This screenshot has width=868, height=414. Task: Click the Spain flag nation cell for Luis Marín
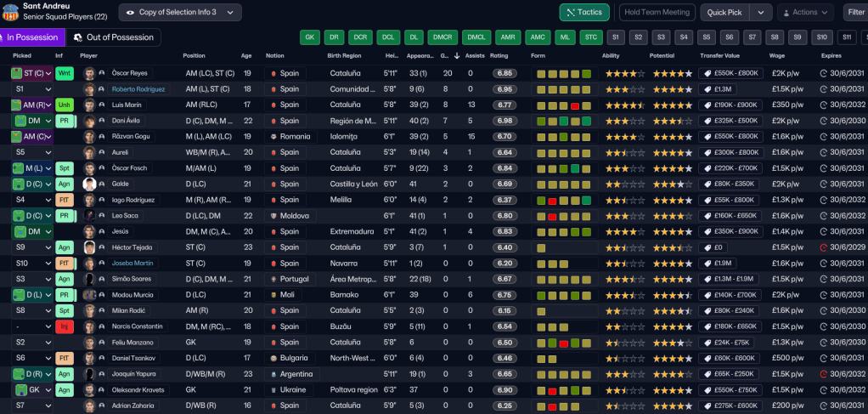(x=285, y=105)
